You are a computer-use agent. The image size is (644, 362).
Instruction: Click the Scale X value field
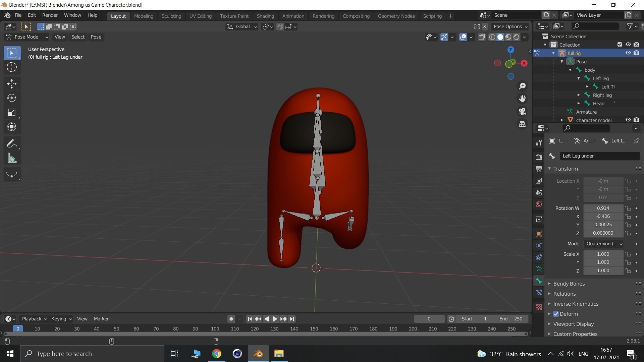pyautogui.click(x=603, y=254)
